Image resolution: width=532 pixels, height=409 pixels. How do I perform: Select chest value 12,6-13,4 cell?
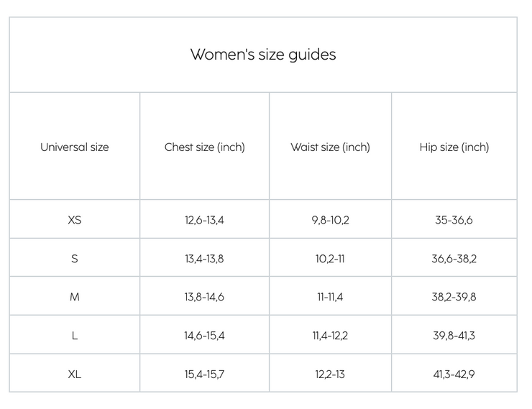[x=204, y=220]
